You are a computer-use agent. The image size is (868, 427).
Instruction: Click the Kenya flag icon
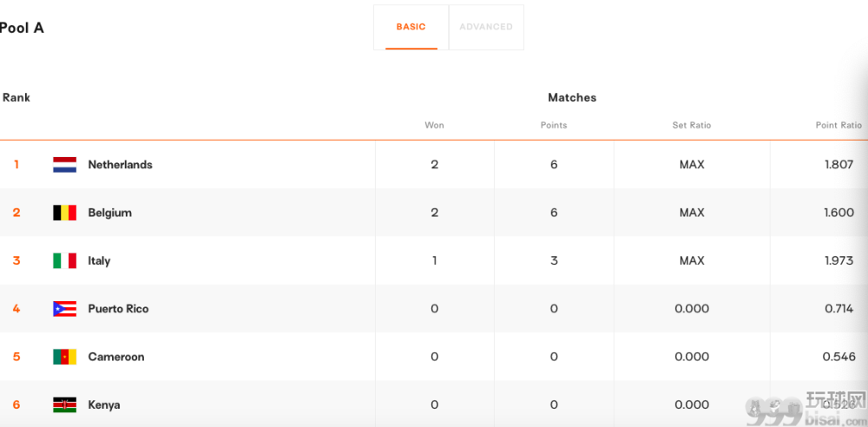[x=65, y=404]
